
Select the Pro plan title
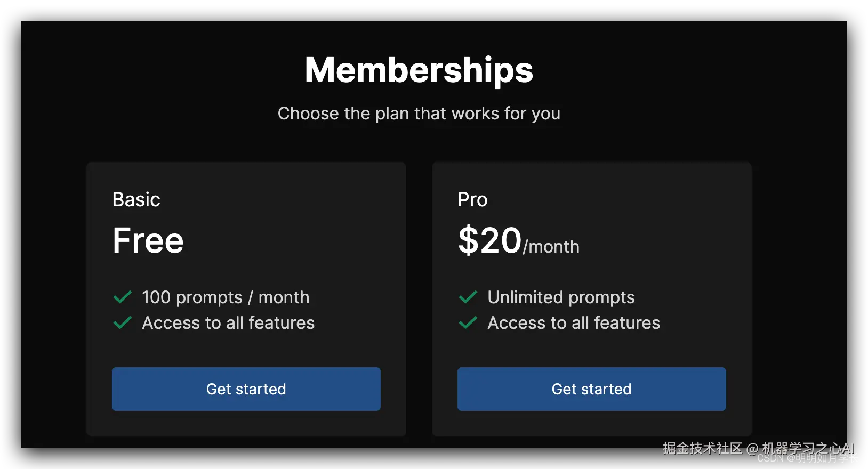pyautogui.click(x=472, y=199)
